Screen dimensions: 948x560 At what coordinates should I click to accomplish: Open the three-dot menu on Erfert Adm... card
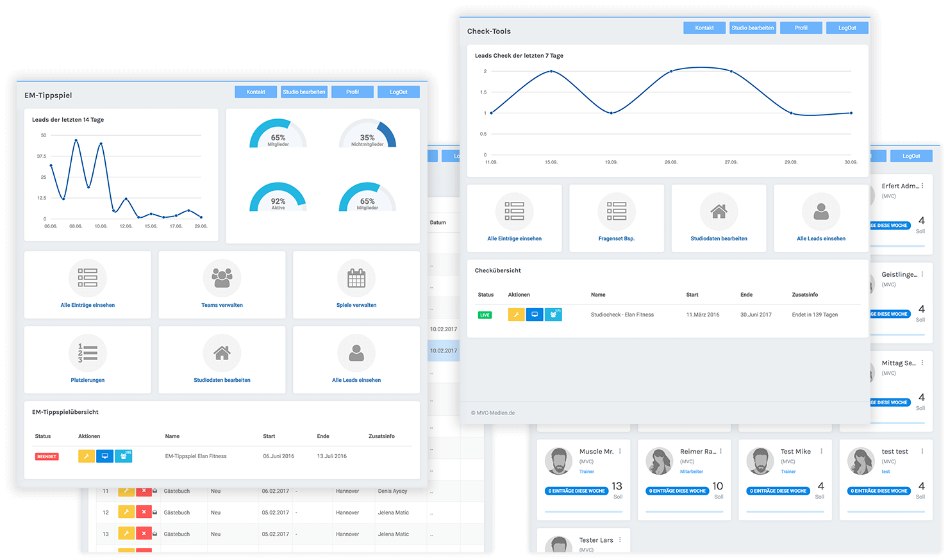coord(922,186)
